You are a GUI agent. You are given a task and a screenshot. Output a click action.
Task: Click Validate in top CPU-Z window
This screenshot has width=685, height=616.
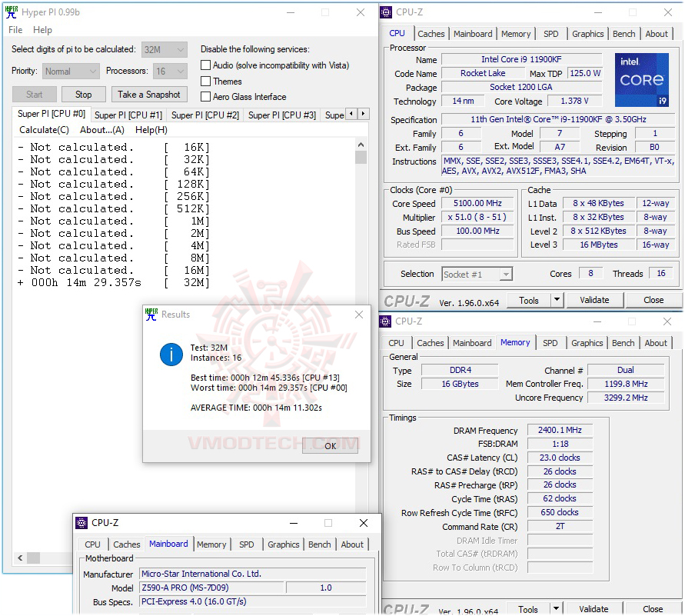594,300
